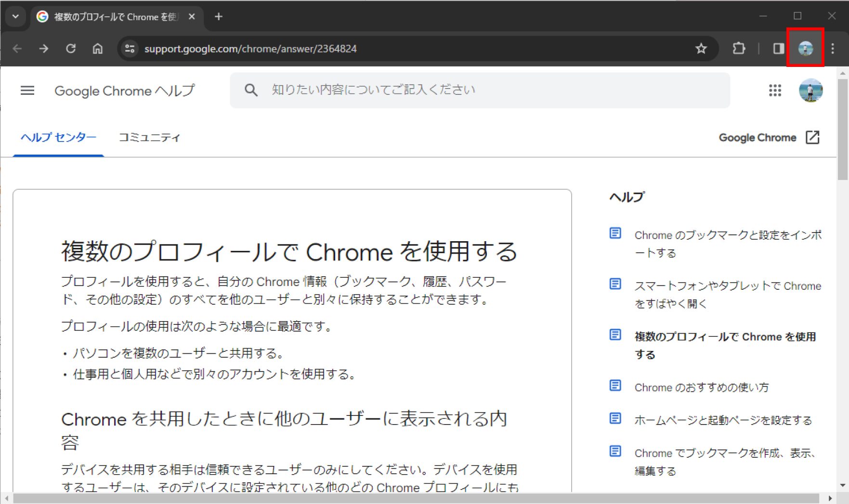Click heading Chrome を共用したときに他のユーザーに表示される内容

click(284, 430)
